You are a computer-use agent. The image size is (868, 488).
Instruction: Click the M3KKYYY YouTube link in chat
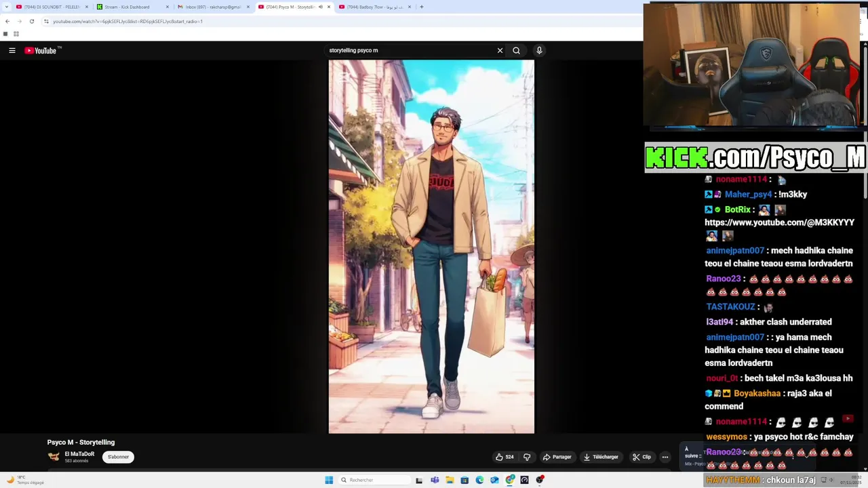(x=779, y=222)
